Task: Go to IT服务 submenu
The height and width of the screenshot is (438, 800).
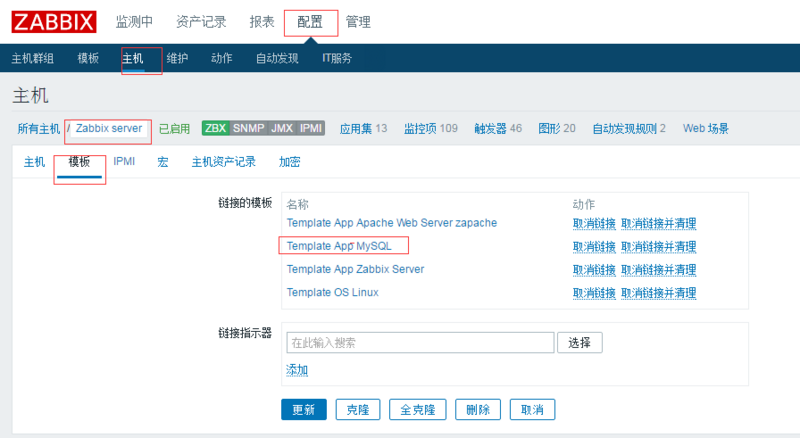Action: tap(337, 58)
